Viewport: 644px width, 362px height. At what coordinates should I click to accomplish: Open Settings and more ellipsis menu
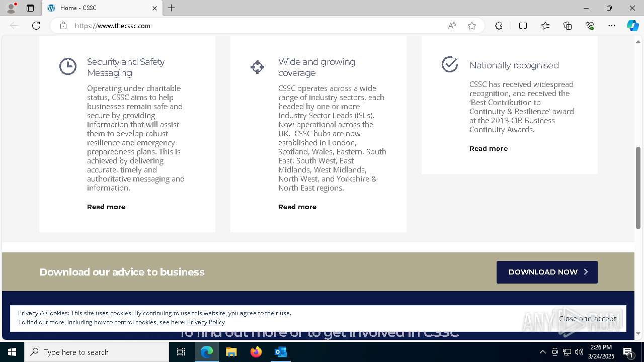pyautogui.click(x=612, y=26)
